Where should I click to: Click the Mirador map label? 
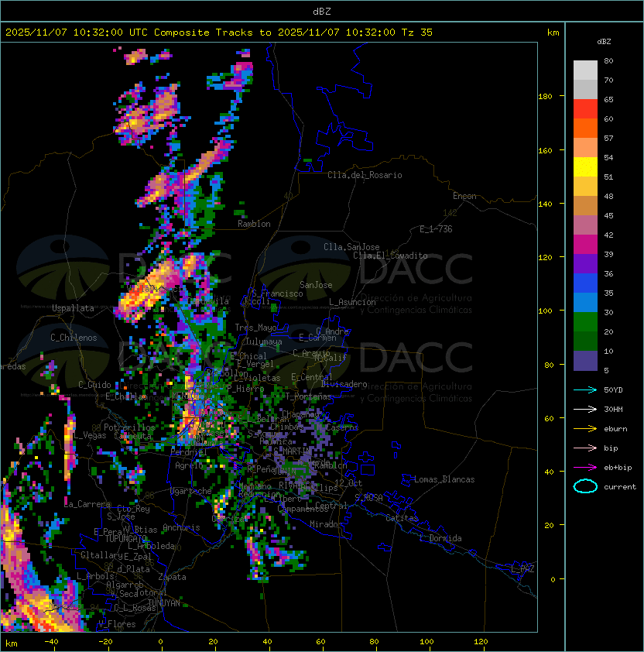(326, 524)
